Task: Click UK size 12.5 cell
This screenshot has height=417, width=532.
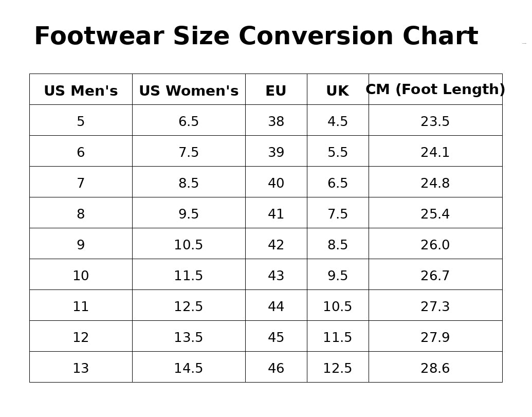Action: point(338,367)
